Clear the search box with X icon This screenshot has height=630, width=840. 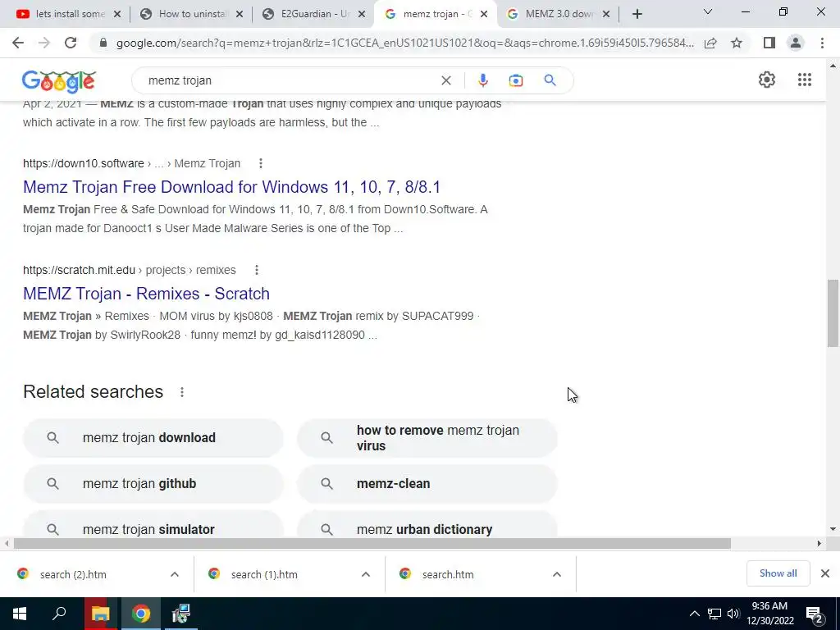pyautogui.click(x=445, y=80)
